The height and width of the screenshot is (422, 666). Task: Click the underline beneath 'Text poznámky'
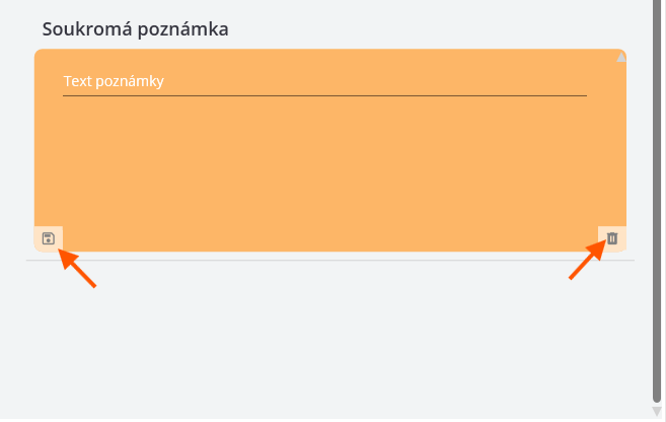[x=324, y=96]
